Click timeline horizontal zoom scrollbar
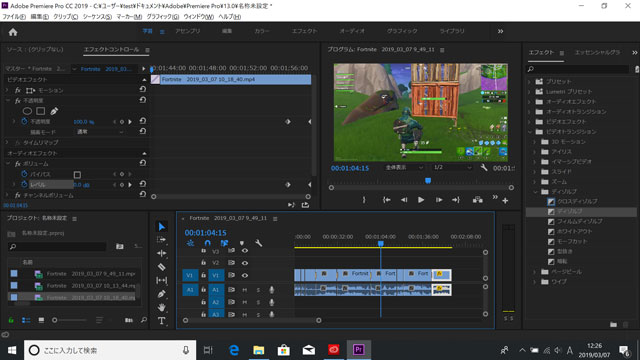Viewport: 640px width, 360px height. (x=252, y=320)
